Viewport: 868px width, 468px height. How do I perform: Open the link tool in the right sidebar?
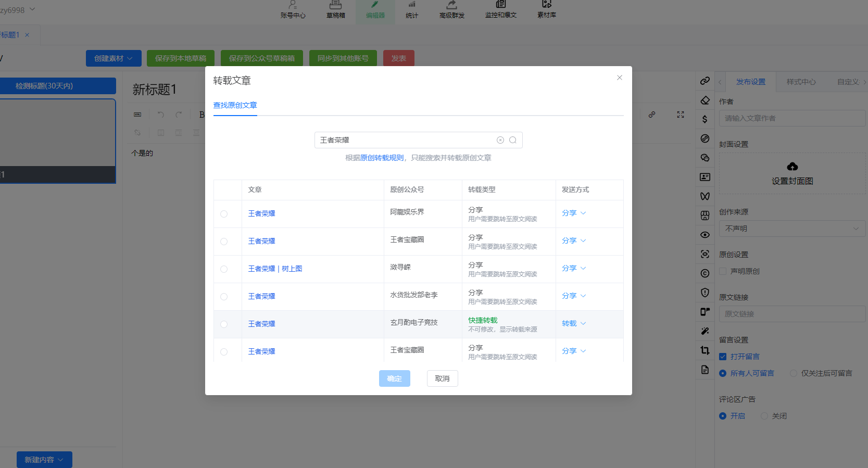tap(705, 81)
